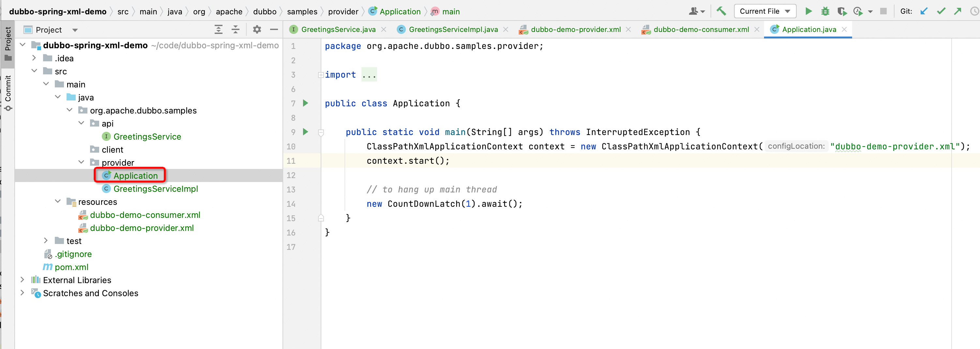Image resolution: width=980 pixels, height=349 pixels.
Task: Switch to dubbo-demo-provider.xml tab
Action: point(575,30)
